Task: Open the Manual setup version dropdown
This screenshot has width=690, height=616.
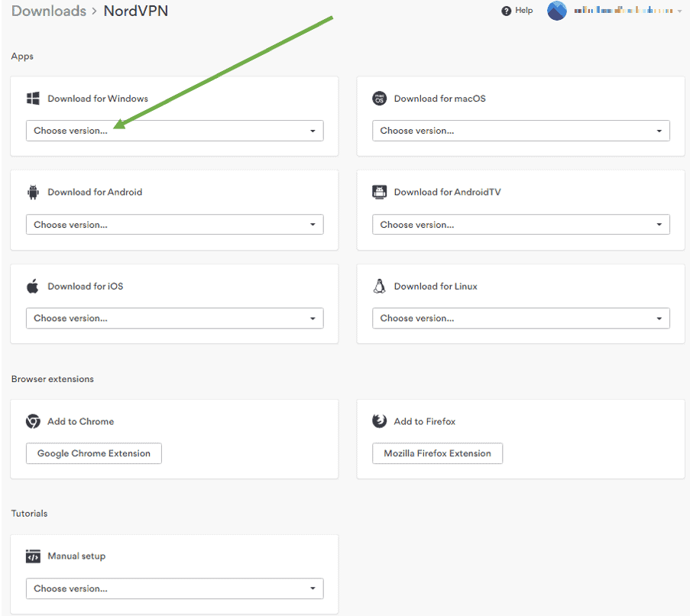Action: click(x=175, y=588)
